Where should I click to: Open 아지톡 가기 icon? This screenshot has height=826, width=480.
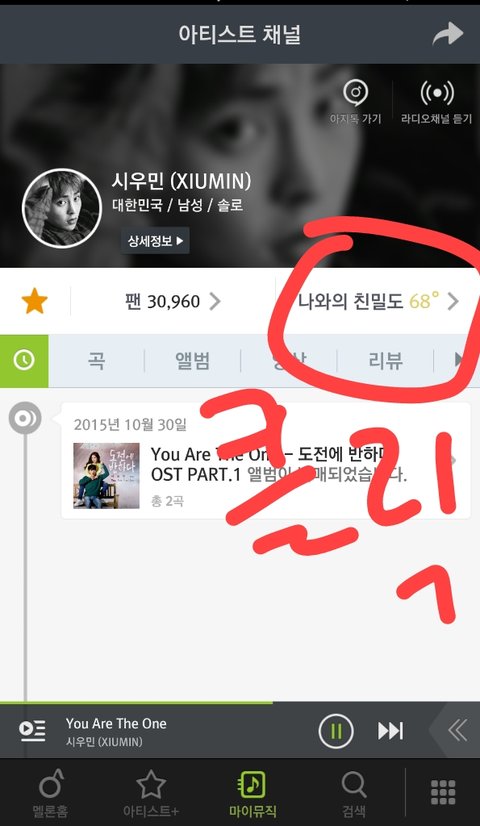click(356, 101)
